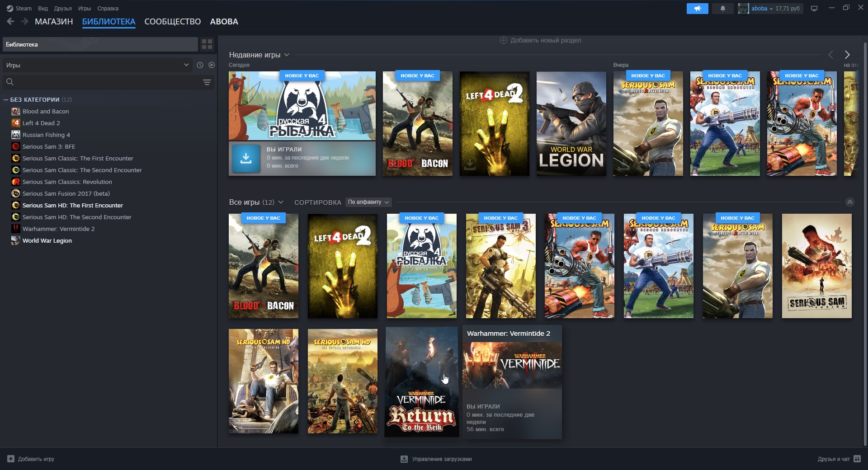The height and width of the screenshot is (470, 868).
Task: Select Serious Sam Classic: The Second Encounter
Action: coord(82,170)
